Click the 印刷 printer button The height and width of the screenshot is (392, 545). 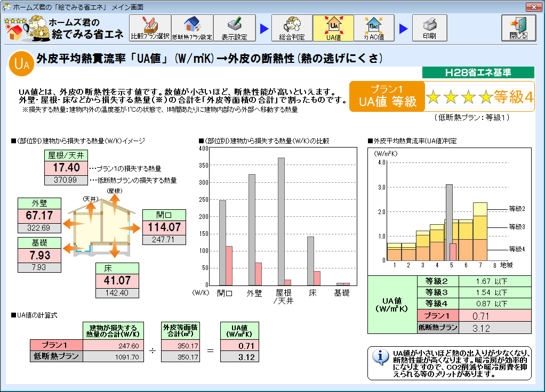pyautogui.click(x=429, y=28)
